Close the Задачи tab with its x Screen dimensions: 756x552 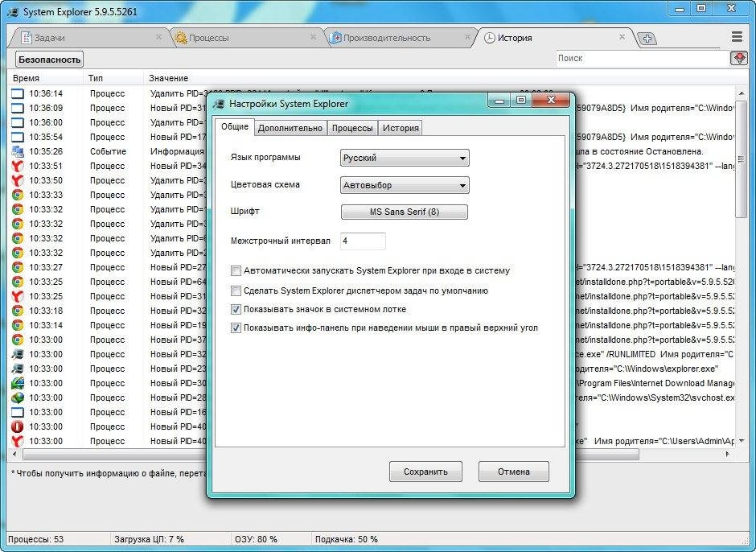[x=158, y=37]
